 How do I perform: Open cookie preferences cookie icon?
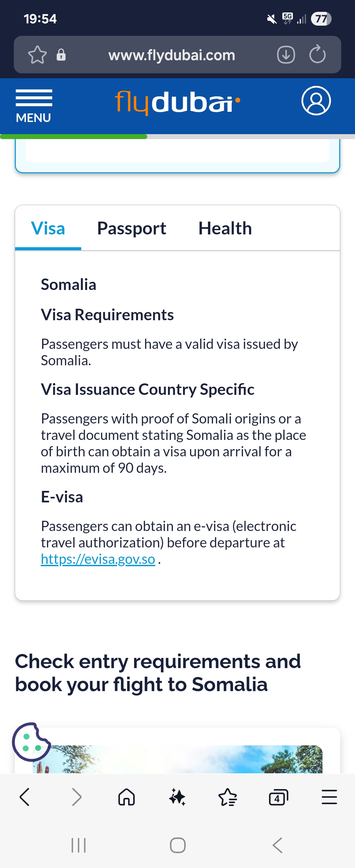pos(31,742)
